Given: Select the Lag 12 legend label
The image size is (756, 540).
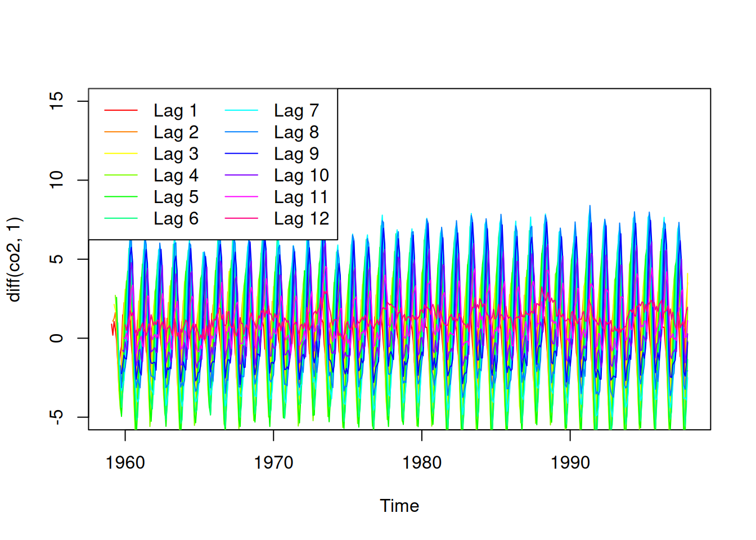Looking at the screenshot, I should pyautogui.click(x=301, y=219).
